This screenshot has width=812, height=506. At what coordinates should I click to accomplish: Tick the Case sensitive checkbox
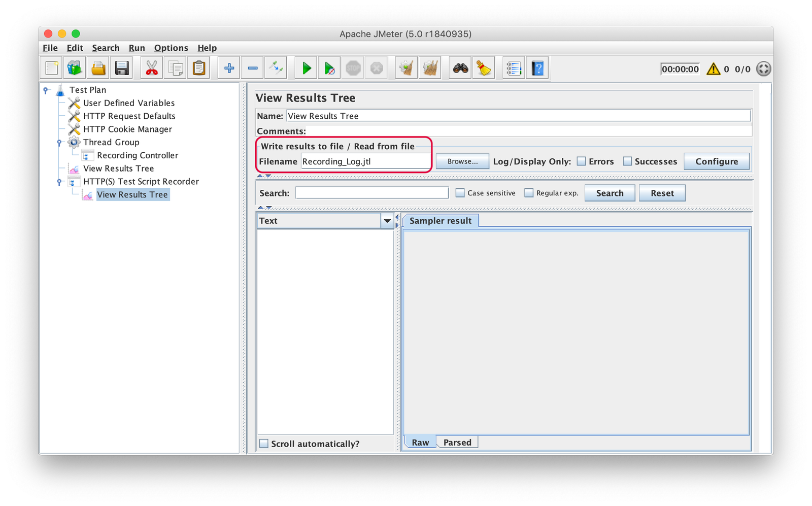point(460,193)
